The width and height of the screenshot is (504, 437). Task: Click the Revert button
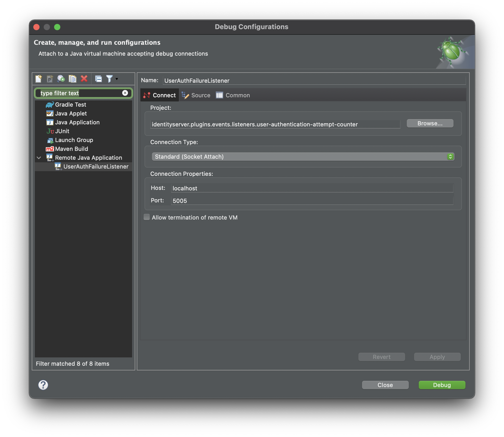[382, 357]
